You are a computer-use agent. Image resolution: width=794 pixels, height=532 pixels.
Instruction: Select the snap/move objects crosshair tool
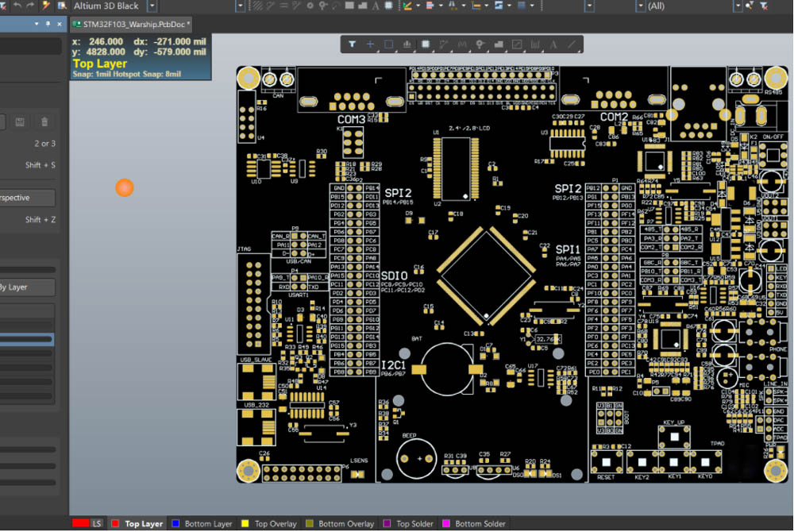[x=371, y=44]
